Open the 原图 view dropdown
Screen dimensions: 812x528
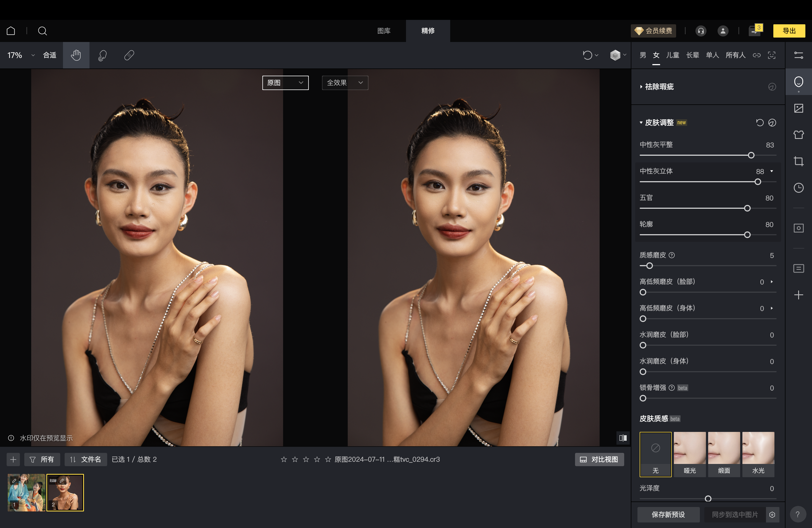pos(285,83)
